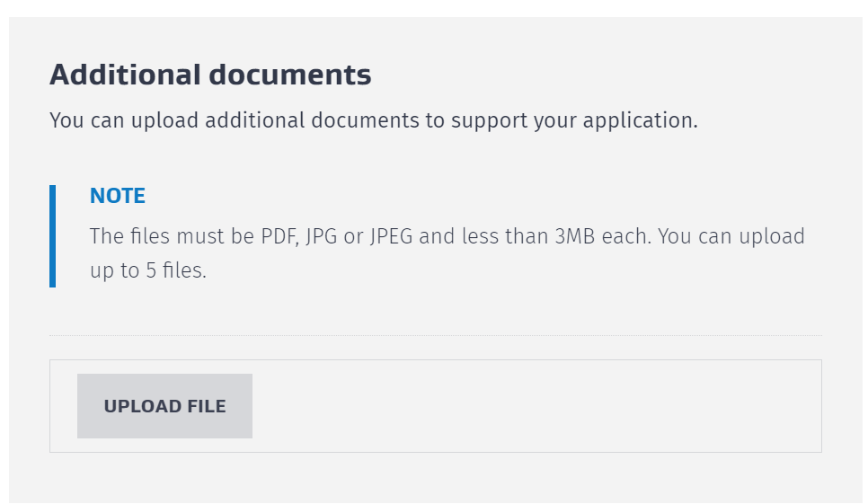Click the blue NOTE label
Image resolution: width=868 pixels, height=504 pixels.
[118, 196]
